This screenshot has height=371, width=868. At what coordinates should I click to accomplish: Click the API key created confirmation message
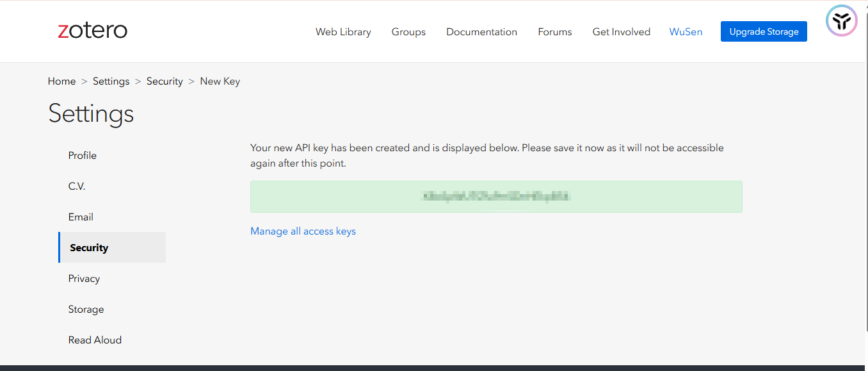(487, 155)
